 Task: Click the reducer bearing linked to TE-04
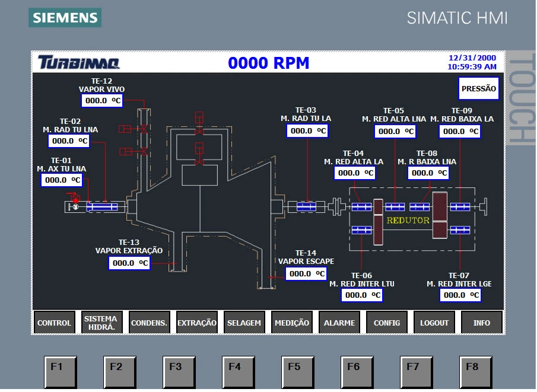(x=361, y=207)
